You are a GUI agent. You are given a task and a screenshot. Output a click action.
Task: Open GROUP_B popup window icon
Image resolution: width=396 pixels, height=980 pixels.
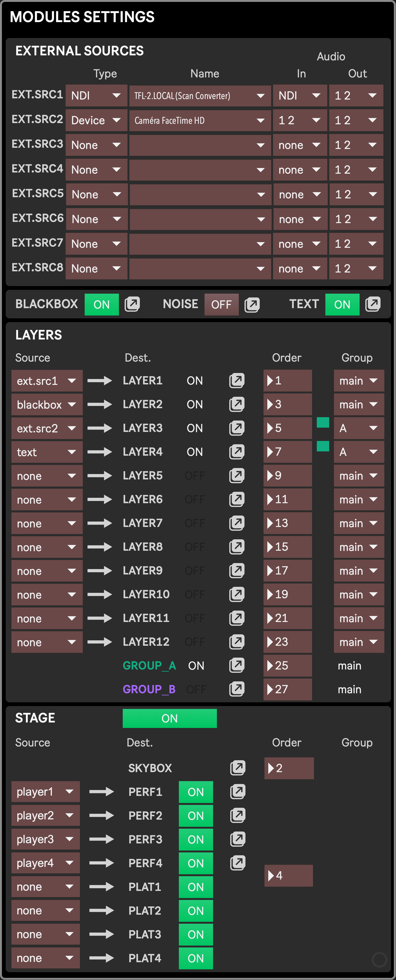click(x=236, y=689)
